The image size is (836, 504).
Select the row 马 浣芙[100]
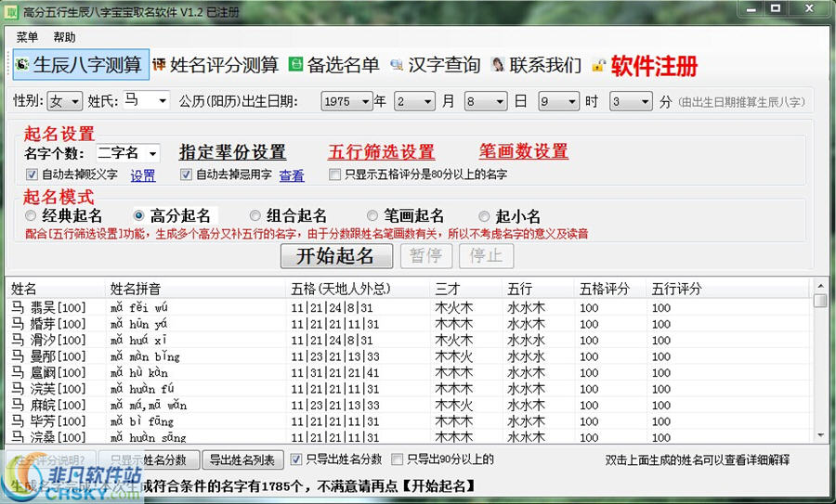(x=408, y=389)
